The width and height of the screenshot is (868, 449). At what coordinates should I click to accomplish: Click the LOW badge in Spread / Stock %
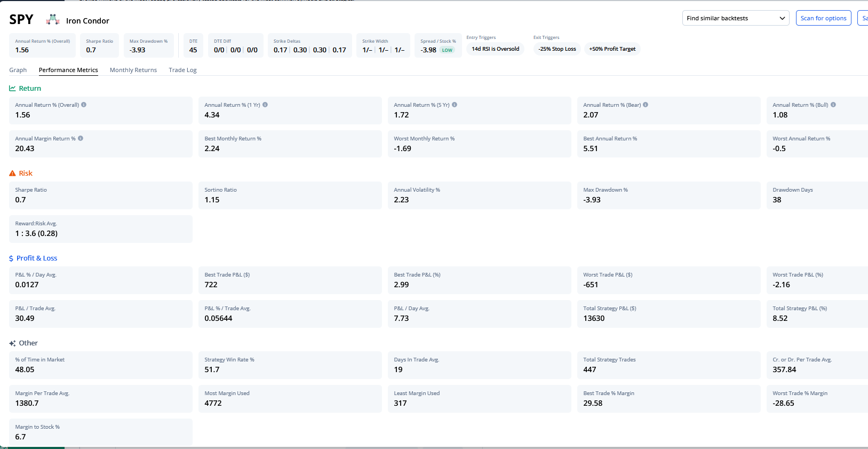447,50
